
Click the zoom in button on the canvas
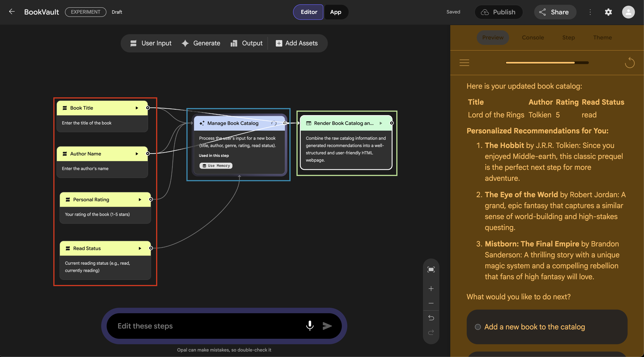point(431,288)
